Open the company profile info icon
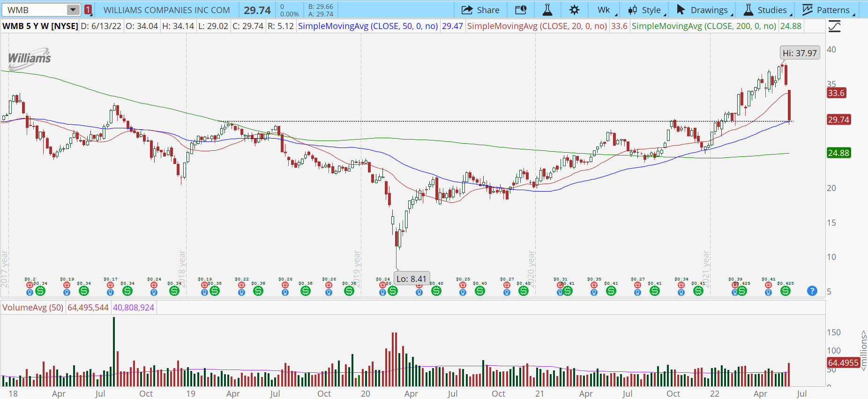The height and width of the screenshot is (399, 868). click(x=521, y=10)
